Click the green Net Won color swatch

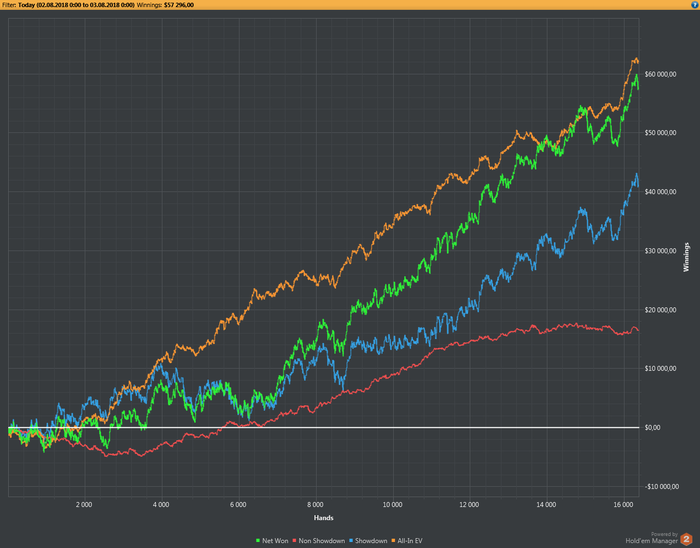258,541
